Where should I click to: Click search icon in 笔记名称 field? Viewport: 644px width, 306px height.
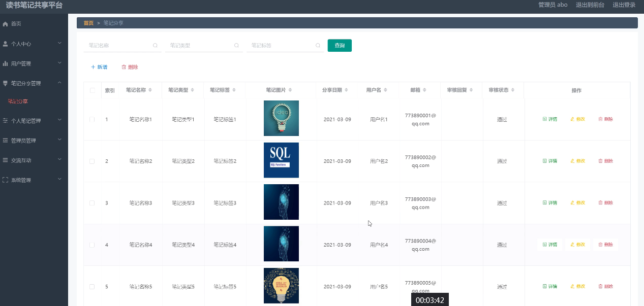click(x=156, y=45)
